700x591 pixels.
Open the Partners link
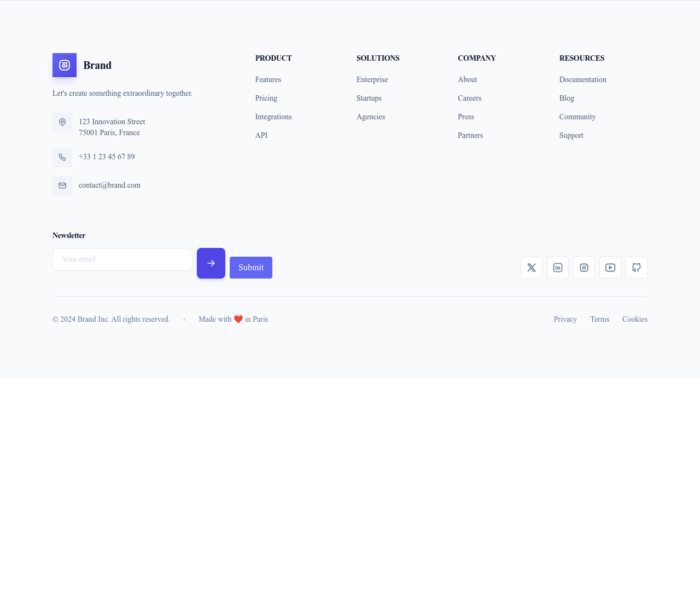pyautogui.click(x=470, y=135)
